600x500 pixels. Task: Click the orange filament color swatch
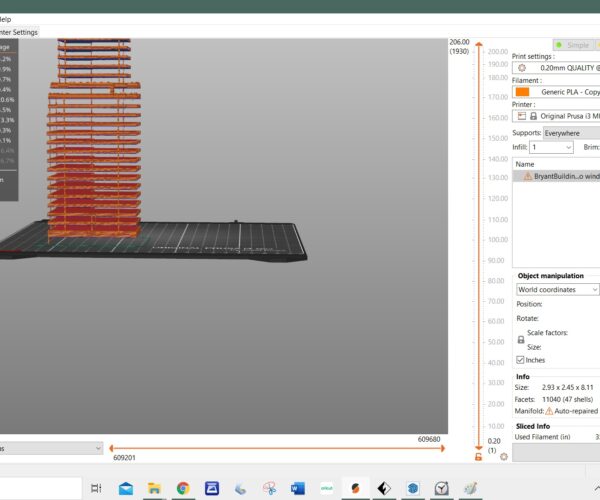pos(522,92)
